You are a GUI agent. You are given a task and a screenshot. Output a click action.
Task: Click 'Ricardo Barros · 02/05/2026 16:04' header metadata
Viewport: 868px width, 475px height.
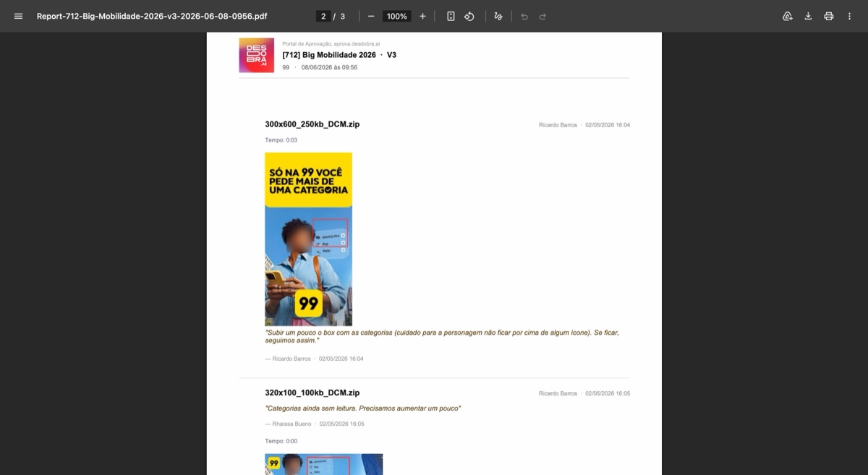pos(584,125)
